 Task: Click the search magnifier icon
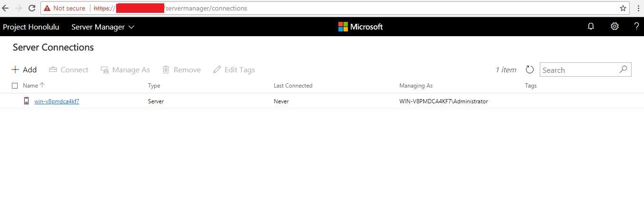pos(623,70)
